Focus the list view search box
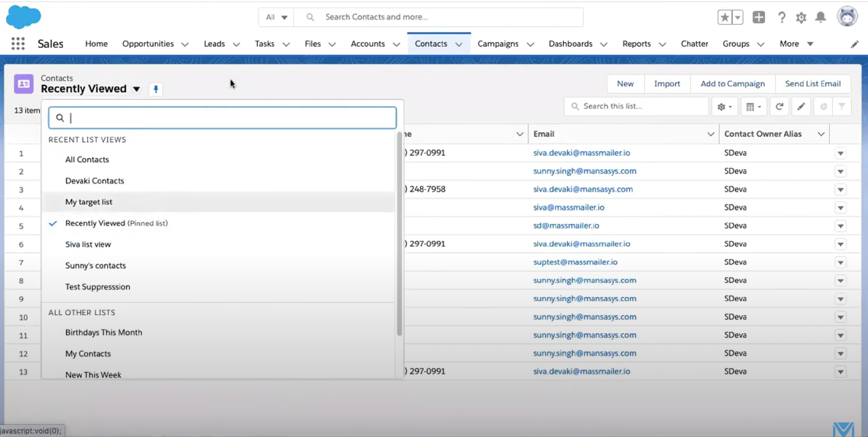 222,118
